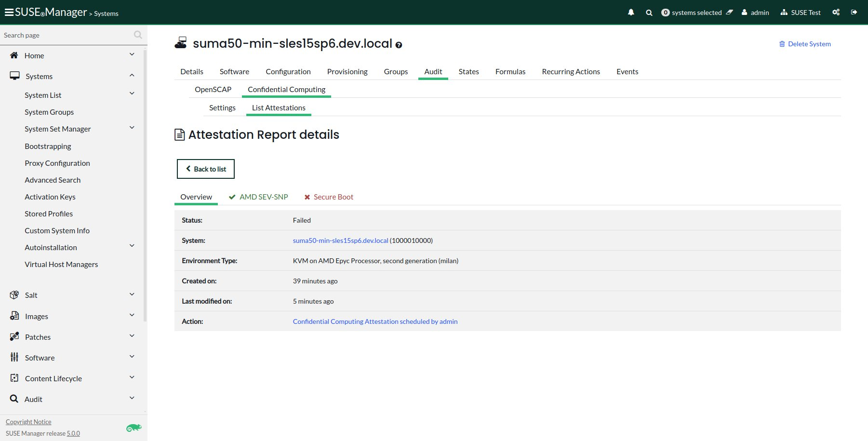Screen dimensions: 868x441
Task: Expand the System Set Manager chevron
Action: click(x=132, y=128)
